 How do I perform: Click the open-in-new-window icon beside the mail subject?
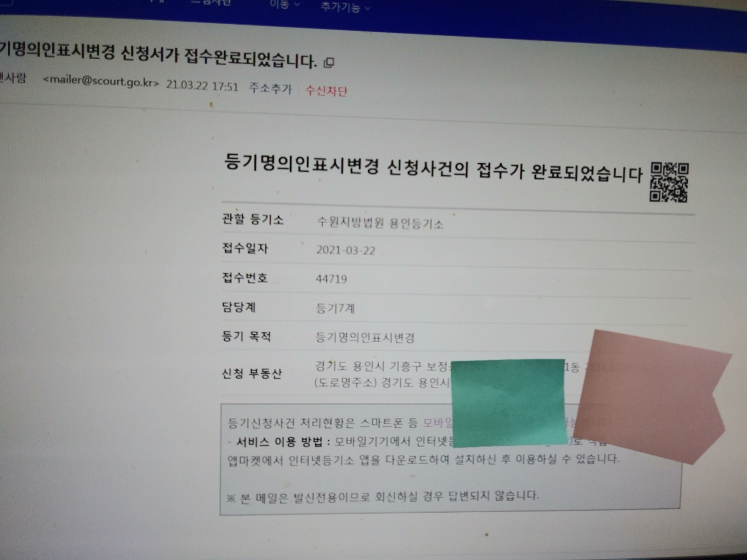click(x=329, y=63)
